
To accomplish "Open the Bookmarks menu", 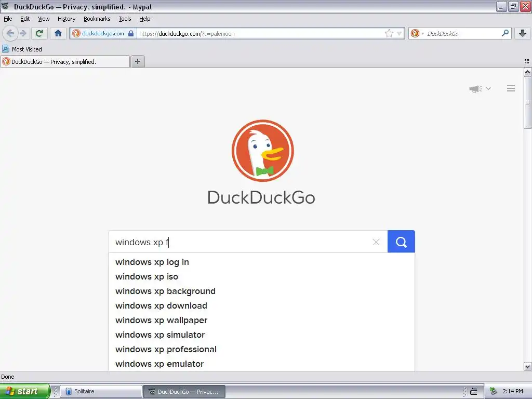I will click(97, 19).
